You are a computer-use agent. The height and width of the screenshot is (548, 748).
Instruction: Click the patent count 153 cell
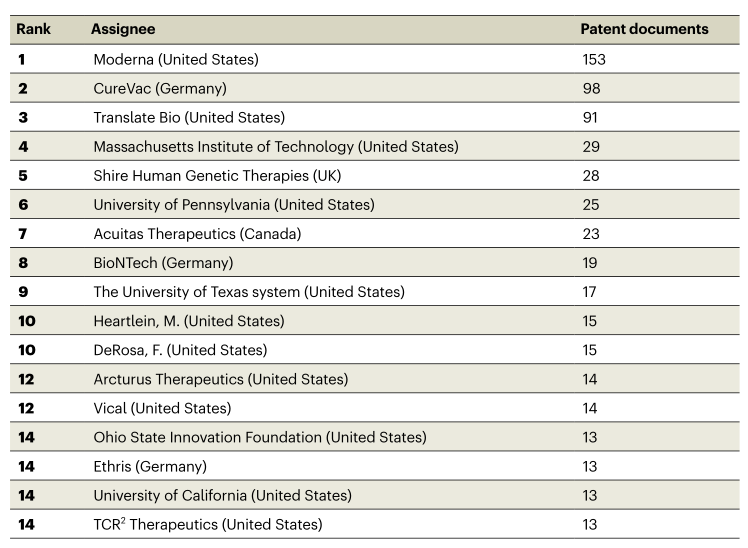pyautogui.click(x=593, y=59)
